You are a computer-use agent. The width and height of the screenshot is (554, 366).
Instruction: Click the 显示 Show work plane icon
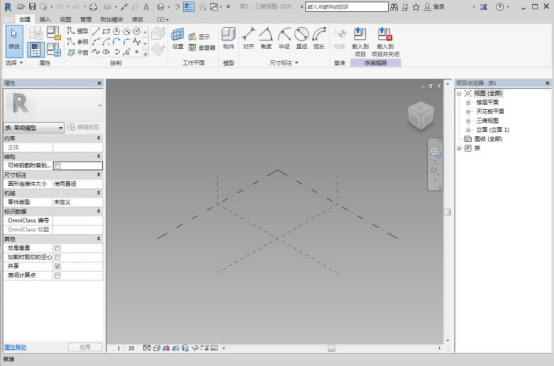199,36
